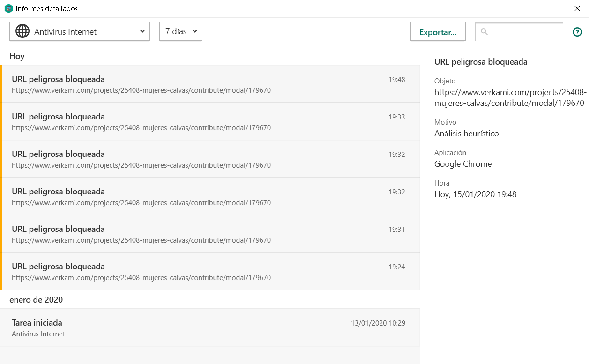
Task: Minimize the Informes detallados window
Action: point(522,8)
